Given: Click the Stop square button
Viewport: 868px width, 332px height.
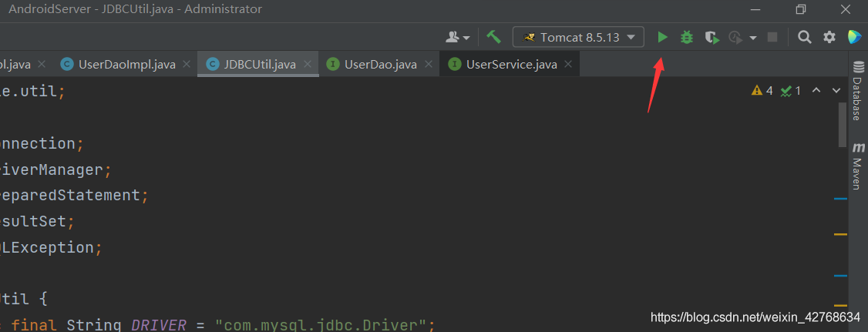Looking at the screenshot, I should tap(772, 37).
